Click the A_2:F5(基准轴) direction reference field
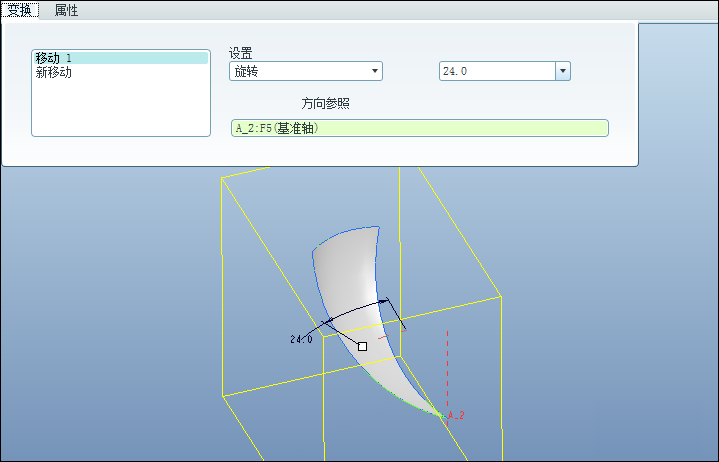Viewport: 719px width, 462px height. click(420, 128)
